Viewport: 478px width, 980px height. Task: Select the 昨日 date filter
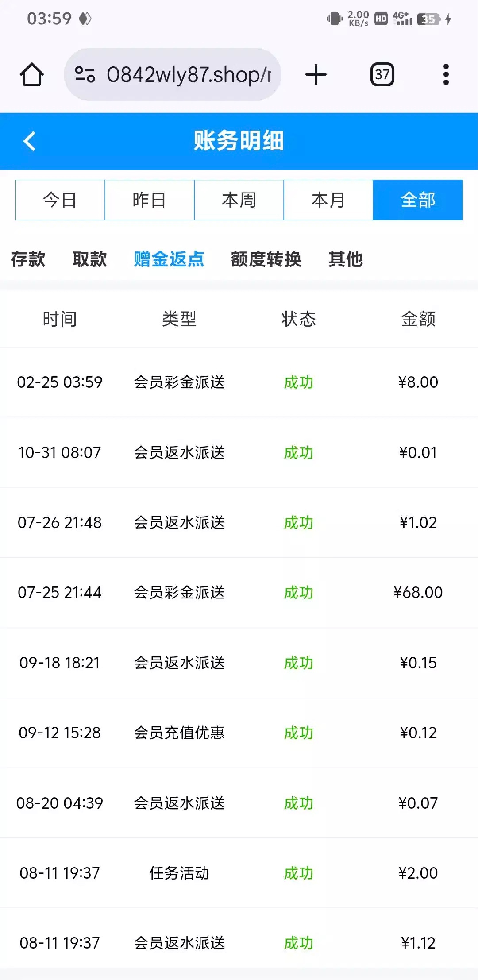150,200
